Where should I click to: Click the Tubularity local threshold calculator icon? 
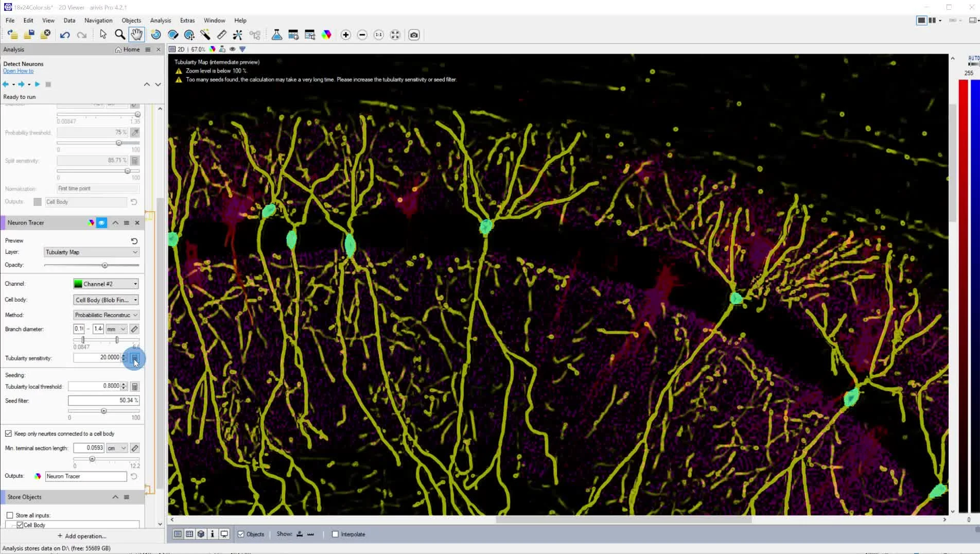tap(135, 386)
